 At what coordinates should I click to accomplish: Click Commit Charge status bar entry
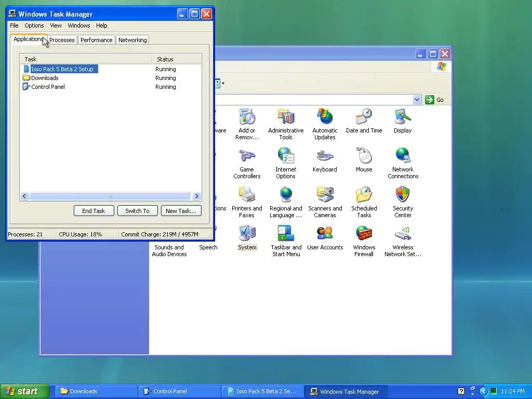(x=160, y=234)
